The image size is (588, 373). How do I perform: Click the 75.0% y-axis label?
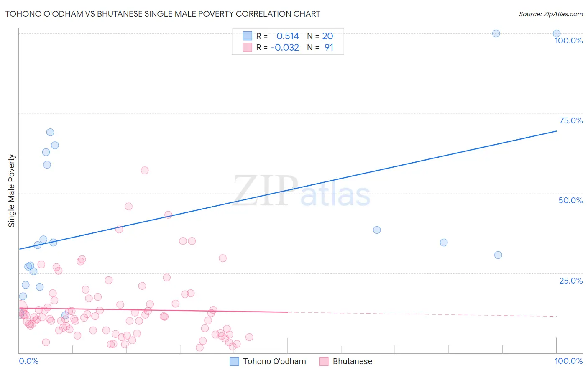(571, 120)
